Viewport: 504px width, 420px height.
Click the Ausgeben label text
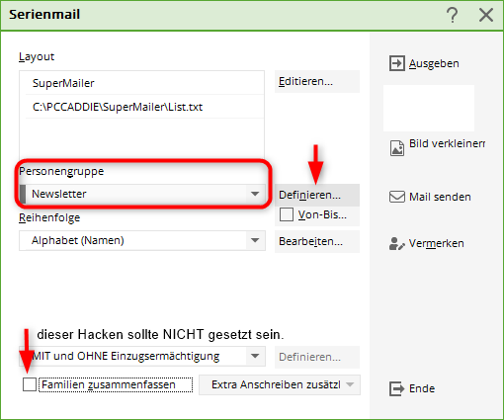[x=434, y=63]
